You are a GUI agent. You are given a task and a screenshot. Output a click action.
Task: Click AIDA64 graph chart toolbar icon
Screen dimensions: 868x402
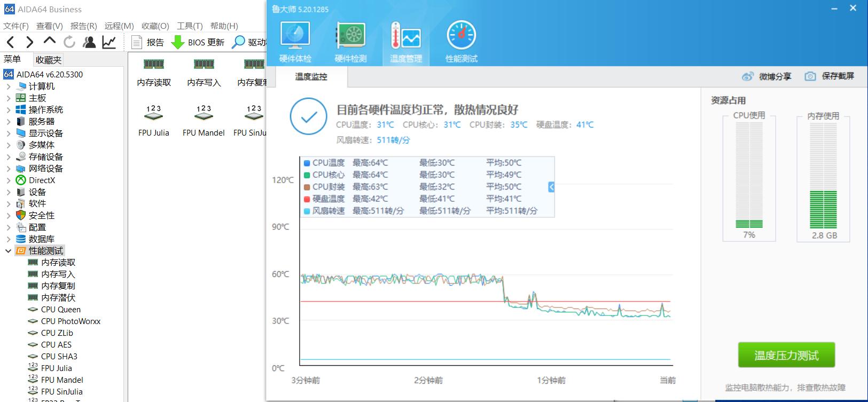pos(109,42)
